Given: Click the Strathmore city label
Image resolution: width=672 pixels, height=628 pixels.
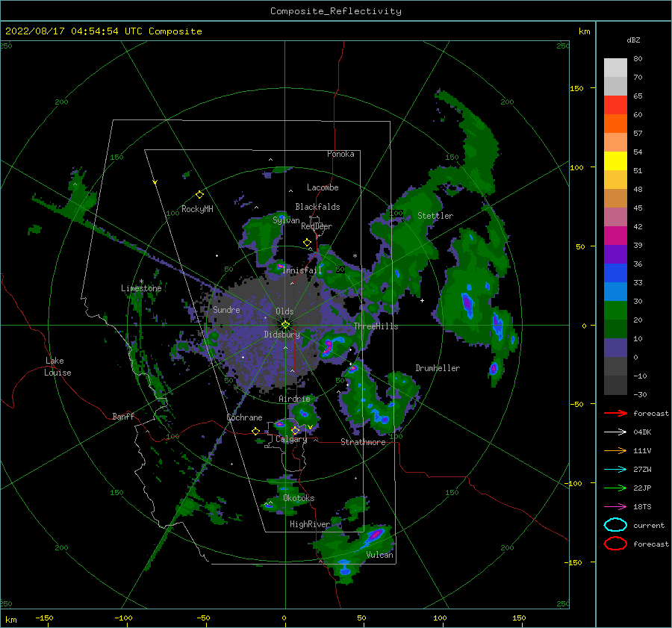Looking at the screenshot, I should pos(363,442).
